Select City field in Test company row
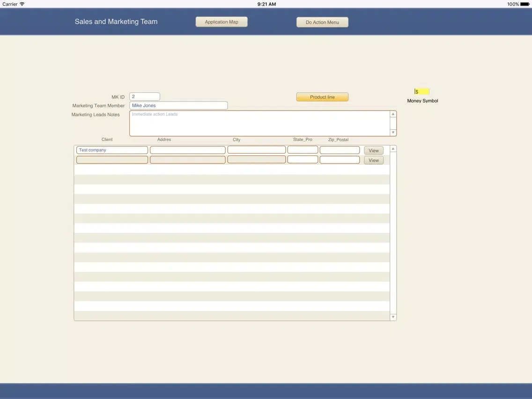Screen dimensions: 532x399 [257, 150]
